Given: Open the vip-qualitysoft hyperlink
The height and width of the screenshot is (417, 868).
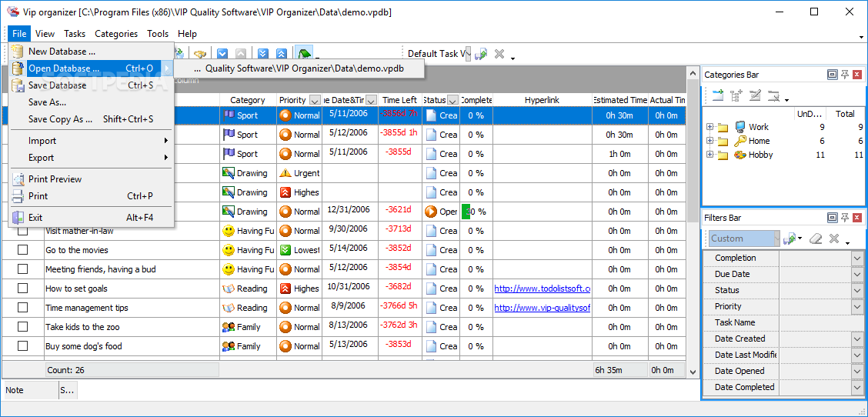Looking at the screenshot, I should [542, 307].
